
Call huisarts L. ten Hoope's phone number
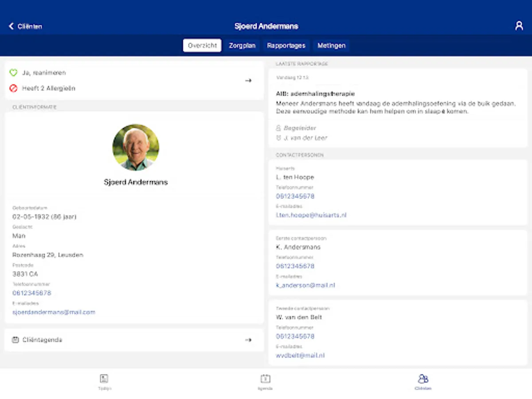point(295,196)
